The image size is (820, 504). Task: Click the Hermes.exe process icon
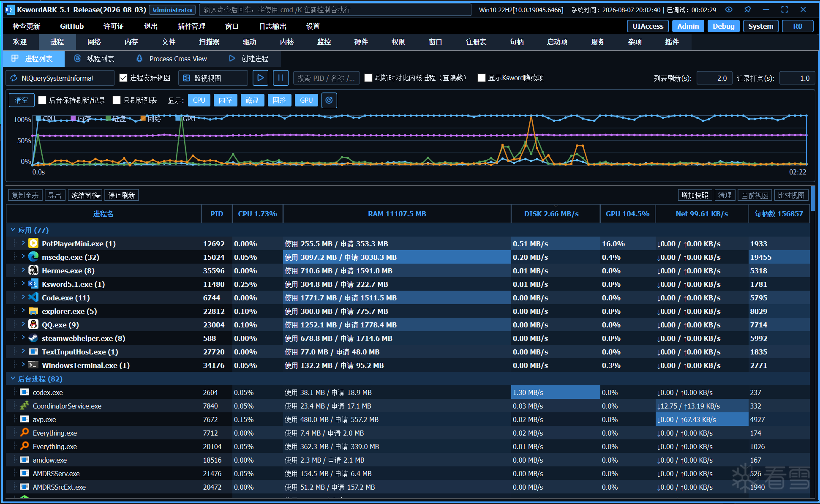[x=33, y=270]
